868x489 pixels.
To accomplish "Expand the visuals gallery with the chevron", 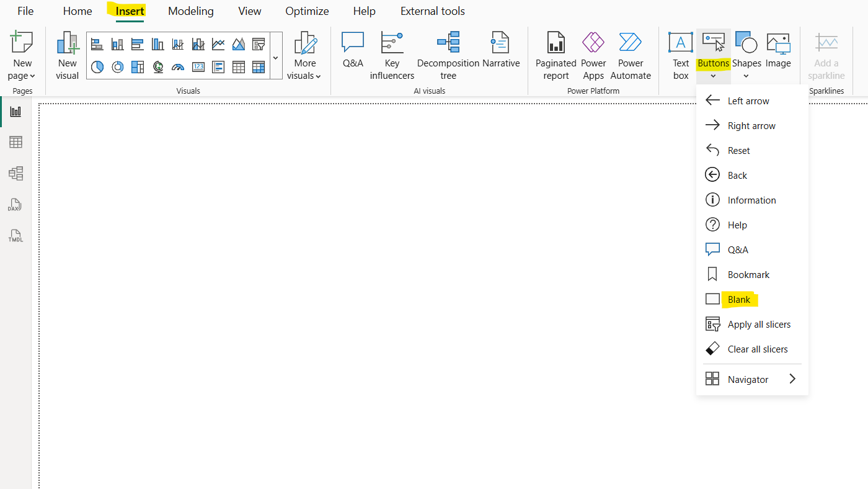I will tap(275, 56).
